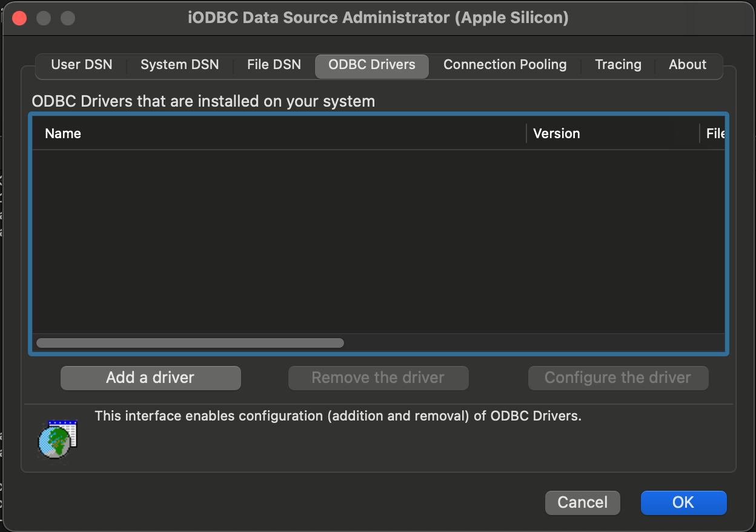Click the Configure the driver button
Screen dimensions: 756x532
[x=618, y=377]
